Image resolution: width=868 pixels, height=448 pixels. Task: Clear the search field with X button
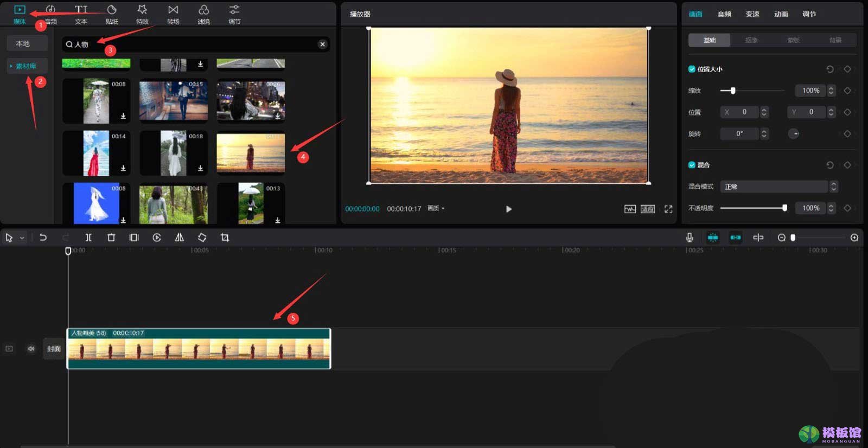(323, 44)
